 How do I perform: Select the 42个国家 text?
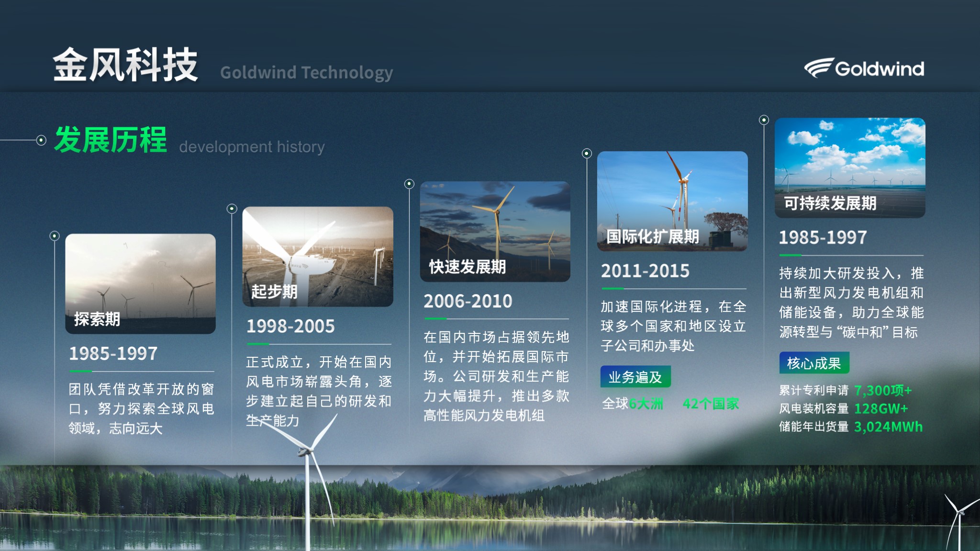711,404
